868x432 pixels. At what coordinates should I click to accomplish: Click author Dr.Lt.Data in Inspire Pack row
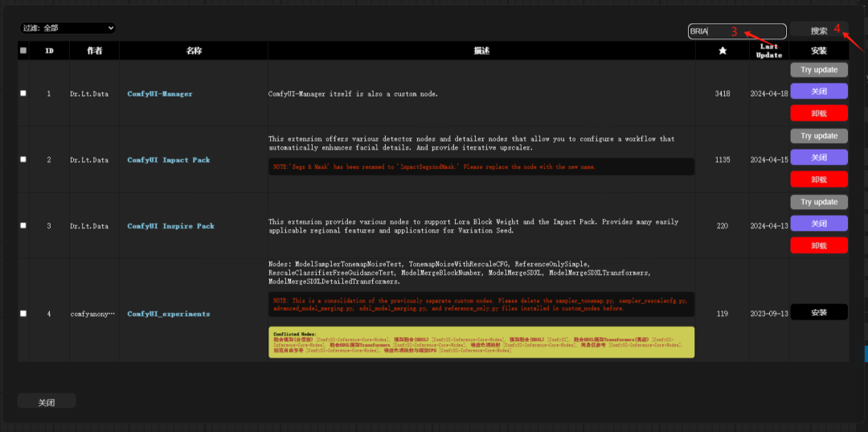pyautogui.click(x=89, y=226)
